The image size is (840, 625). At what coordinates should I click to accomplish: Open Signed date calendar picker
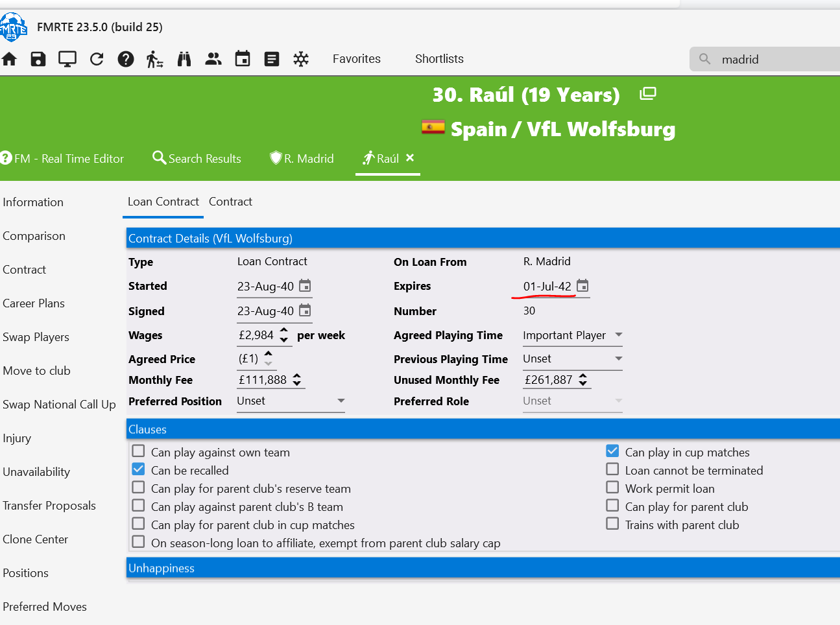click(305, 311)
